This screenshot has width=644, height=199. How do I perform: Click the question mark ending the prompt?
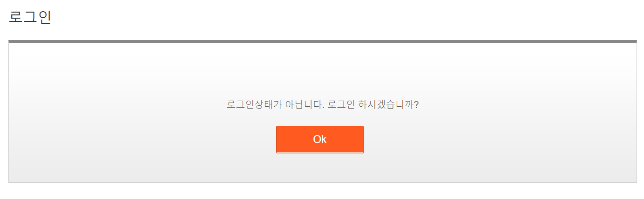click(416, 104)
